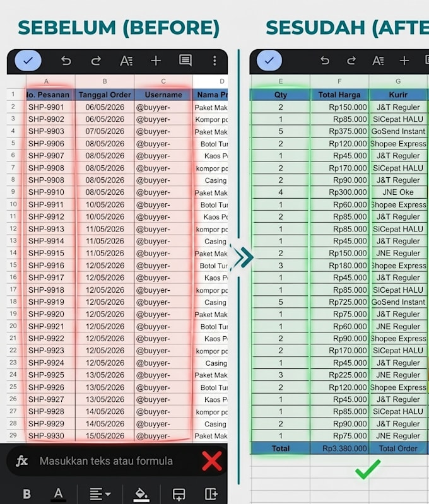Screen dimensions: 429x504
Task: Select column F header in After sheet
Action: 339,81
